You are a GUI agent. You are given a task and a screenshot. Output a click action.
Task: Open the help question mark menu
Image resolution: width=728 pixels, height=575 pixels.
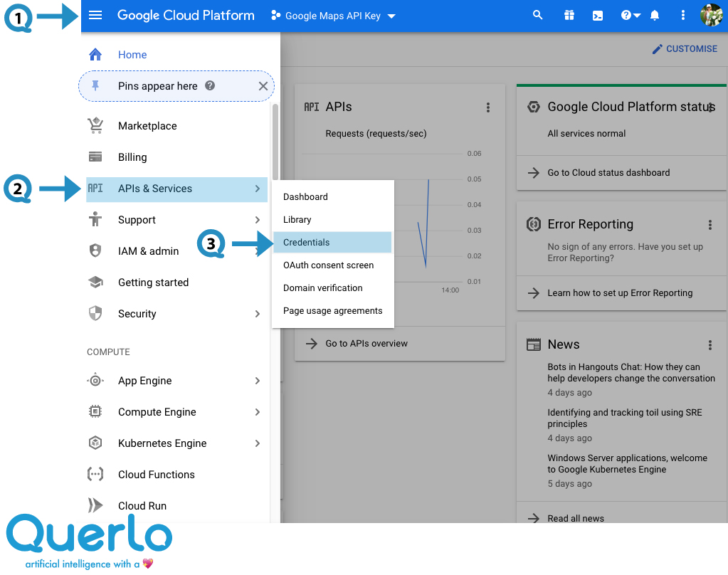coord(631,16)
